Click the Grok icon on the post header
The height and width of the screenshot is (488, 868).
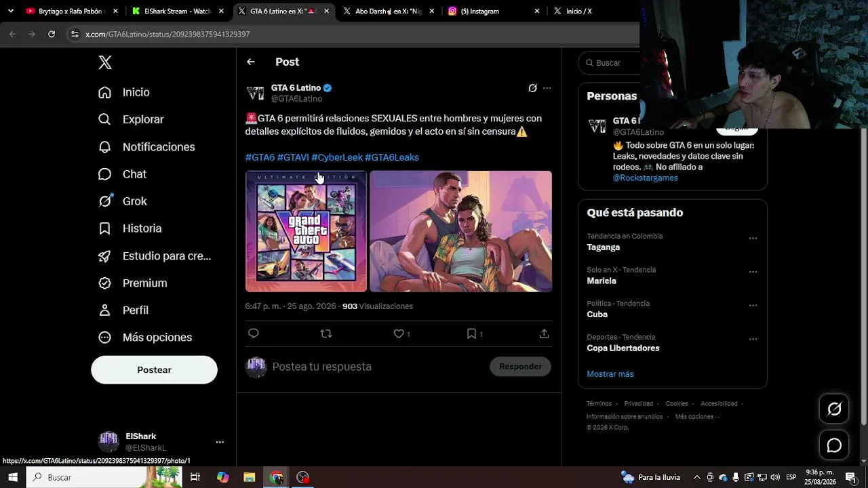pos(532,88)
